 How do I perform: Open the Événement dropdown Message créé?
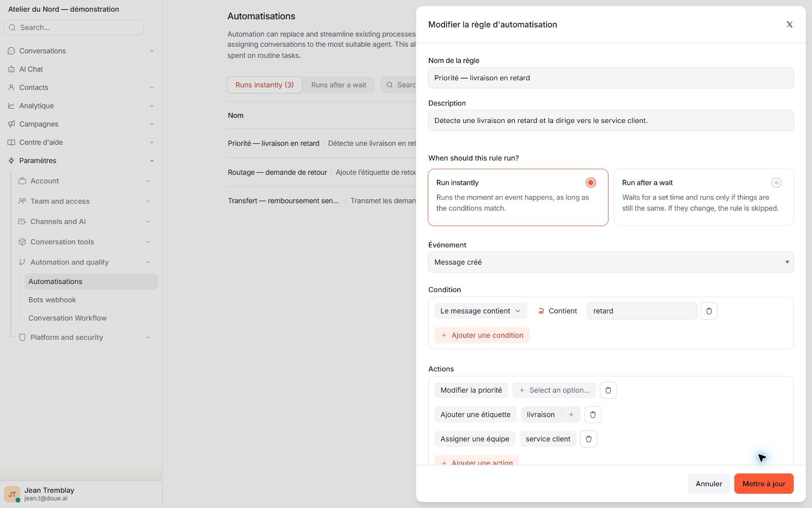pyautogui.click(x=611, y=262)
